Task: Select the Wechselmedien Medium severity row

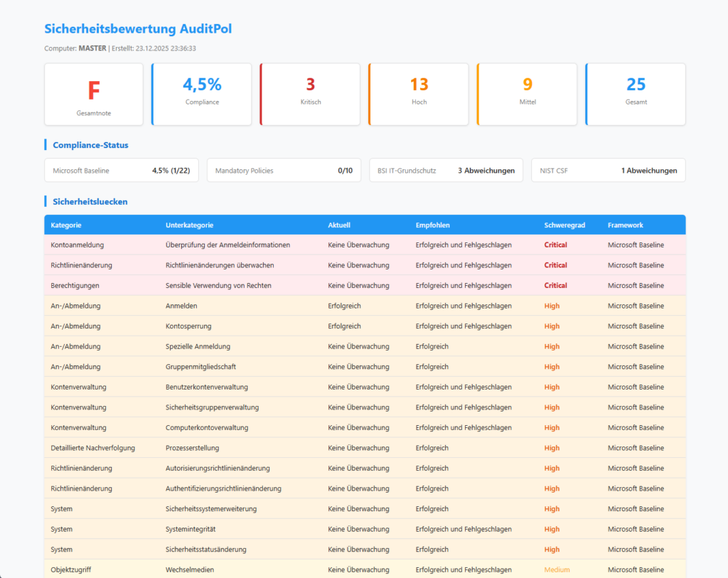Action: (284, 569)
